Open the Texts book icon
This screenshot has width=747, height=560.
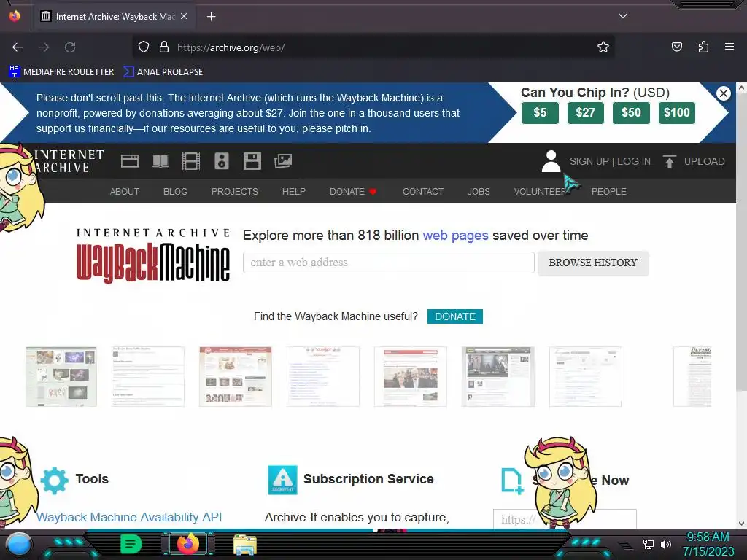160,161
